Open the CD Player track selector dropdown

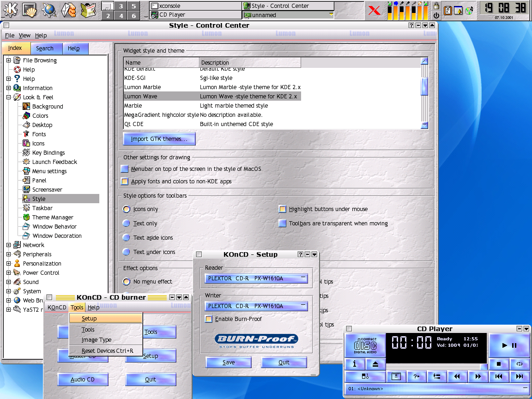tap(437, 389)
